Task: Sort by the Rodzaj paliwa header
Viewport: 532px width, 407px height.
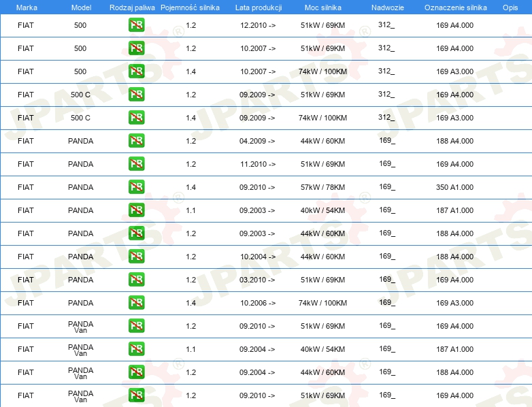Action: [132, 7]
